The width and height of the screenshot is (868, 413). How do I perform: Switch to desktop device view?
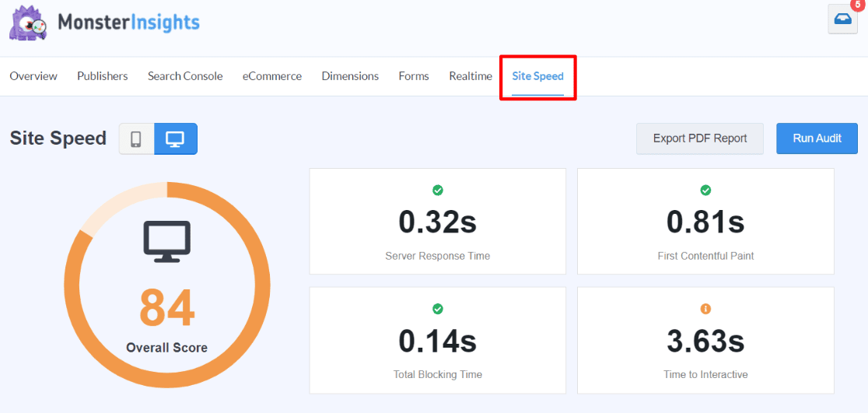[176, 138]
